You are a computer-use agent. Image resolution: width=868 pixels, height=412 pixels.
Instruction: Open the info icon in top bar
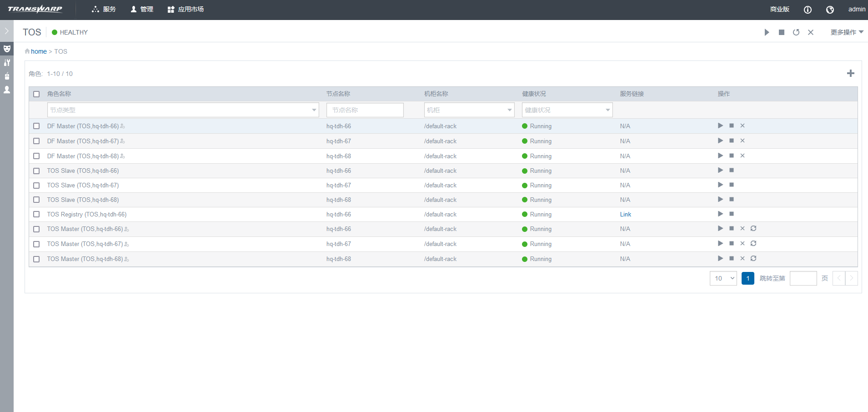click(x=808, y=10)
